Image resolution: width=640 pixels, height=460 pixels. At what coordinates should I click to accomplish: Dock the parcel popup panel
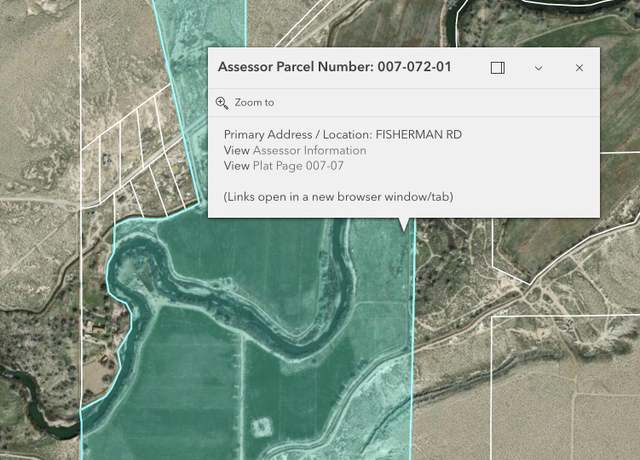point(498,68)
